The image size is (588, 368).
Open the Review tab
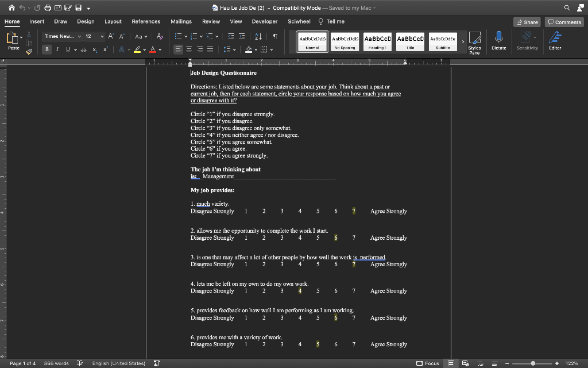tap(211, 21)
